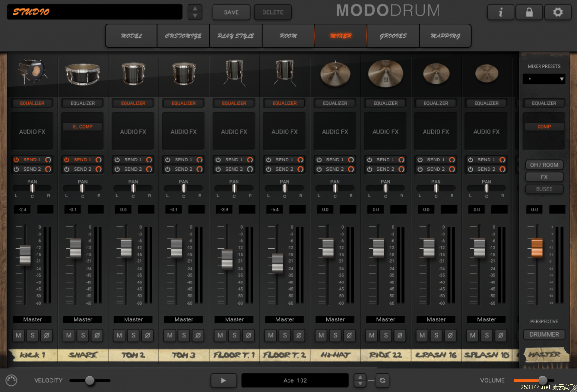The height and width of the screenshot is (392, 577).
Task: Open Kick 1 EQUALIZER
Action: (x=32, y=103)
